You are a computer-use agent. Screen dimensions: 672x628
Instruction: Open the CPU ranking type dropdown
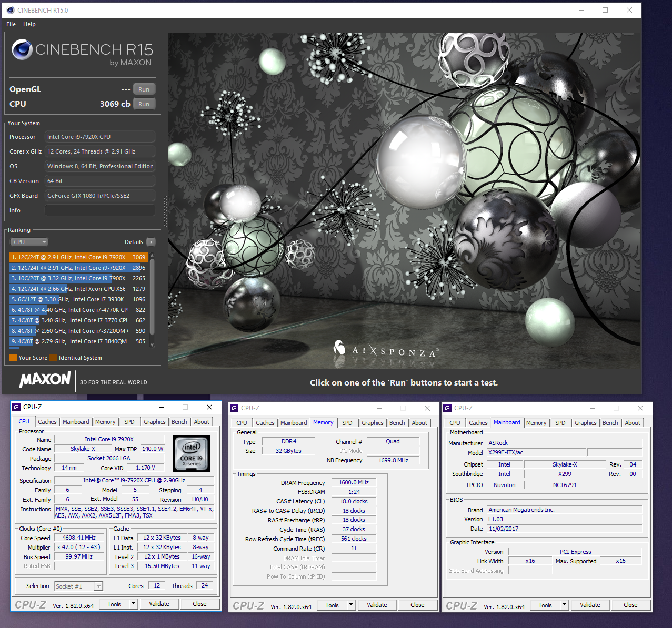[29, 242]
